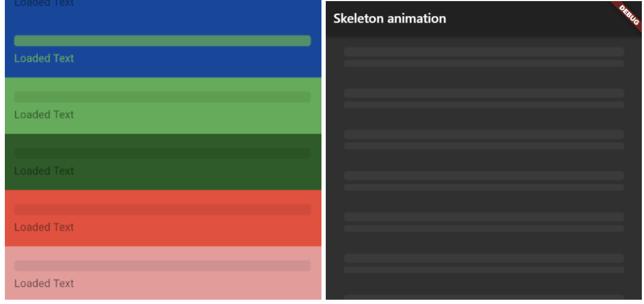Click the skeleton bar in the red row
This screenshot has height=304, width=644.
click(x=162, y=209)
